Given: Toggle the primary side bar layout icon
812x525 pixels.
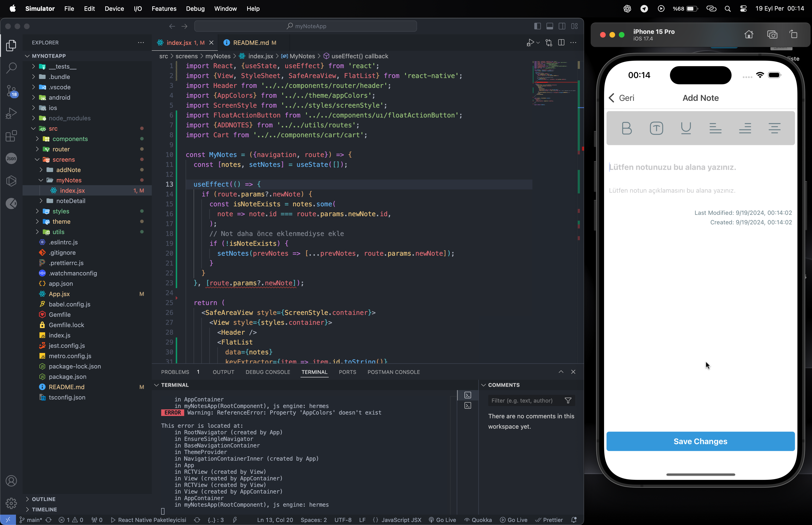Looking at the screenshot, I should 537,26.
